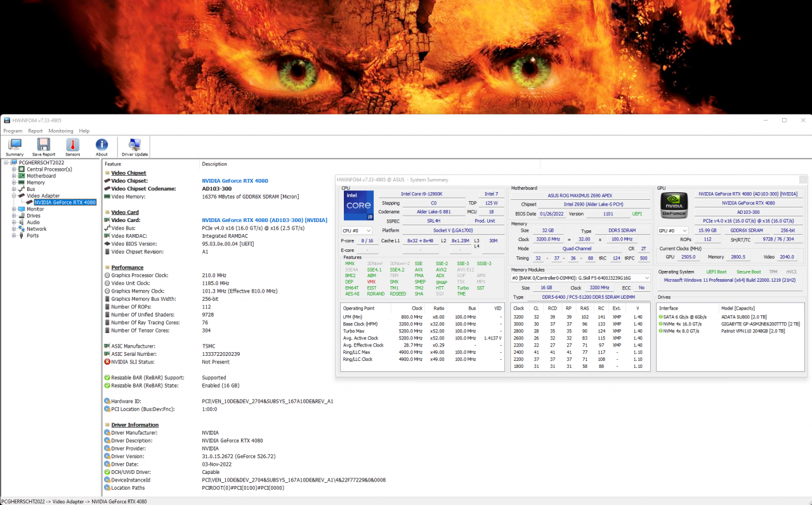The width and height of the screenshot is (812, 505).
Task: Click the PCGHERRSCHT2022 computer icon in tree
Action: click(14, 162)
